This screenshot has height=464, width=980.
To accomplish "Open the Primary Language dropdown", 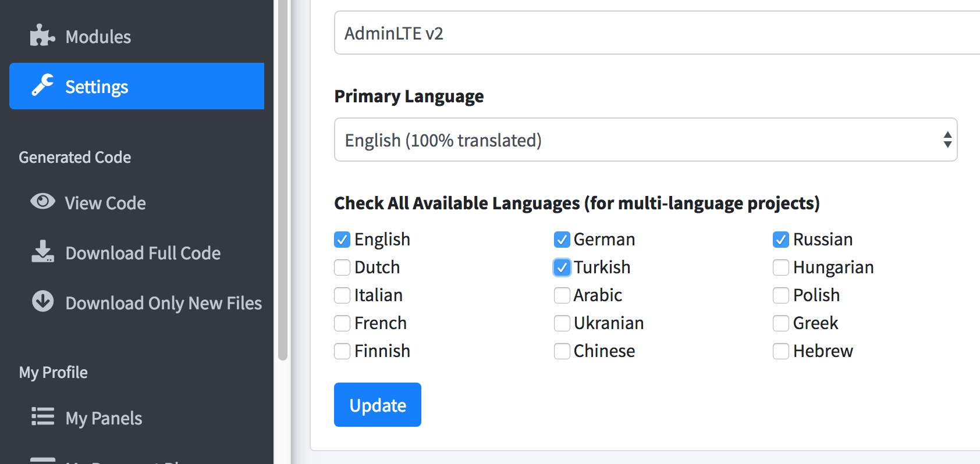I will pos(640,140).
